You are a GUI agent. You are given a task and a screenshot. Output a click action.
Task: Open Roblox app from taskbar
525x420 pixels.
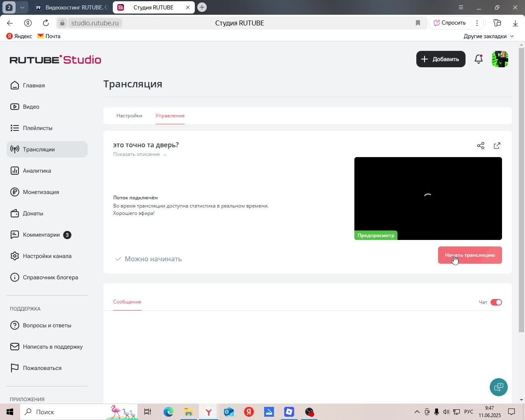[x=289, y=412]
